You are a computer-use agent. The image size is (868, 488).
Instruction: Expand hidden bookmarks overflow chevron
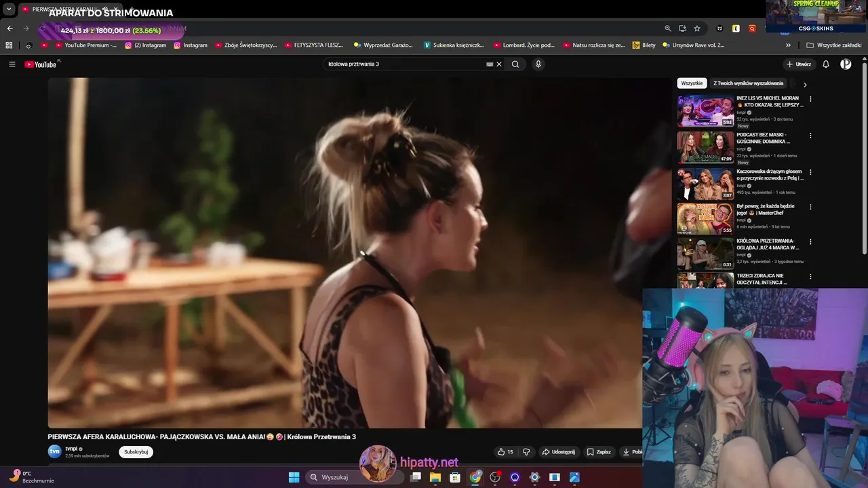[788, 45]
